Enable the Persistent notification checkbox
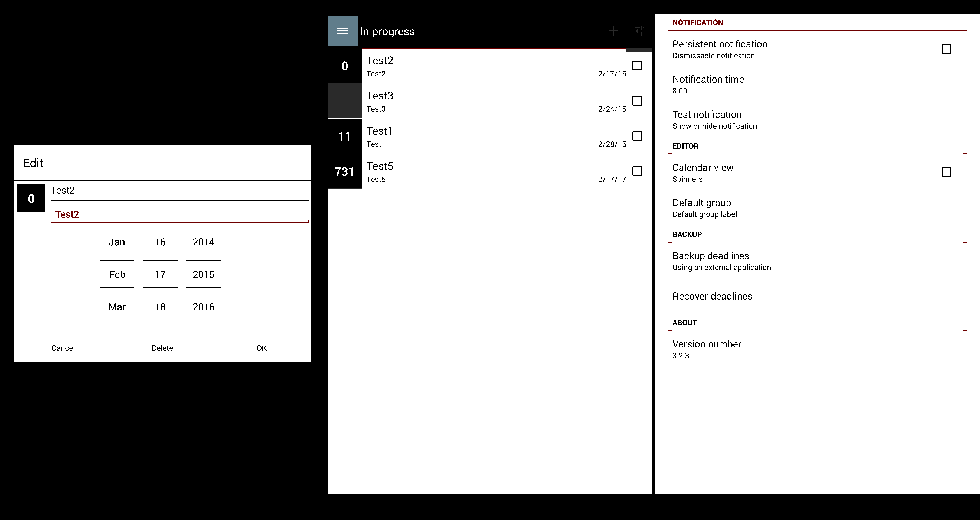 coord(946,49)
